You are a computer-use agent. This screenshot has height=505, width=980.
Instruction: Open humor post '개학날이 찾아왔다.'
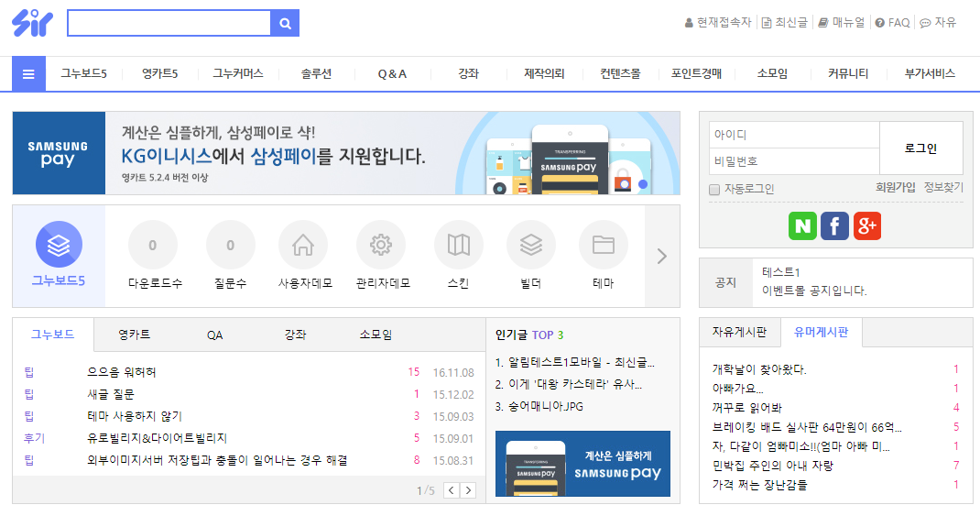(759, 370)
